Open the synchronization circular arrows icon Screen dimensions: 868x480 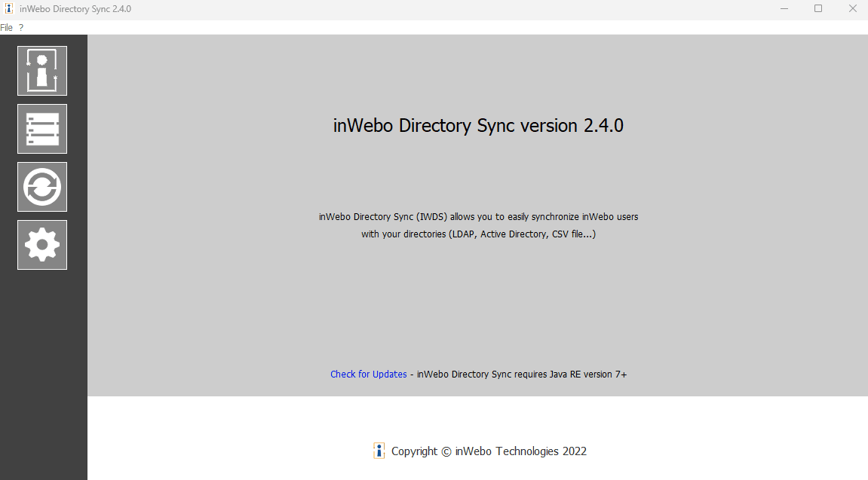(42, 187)
